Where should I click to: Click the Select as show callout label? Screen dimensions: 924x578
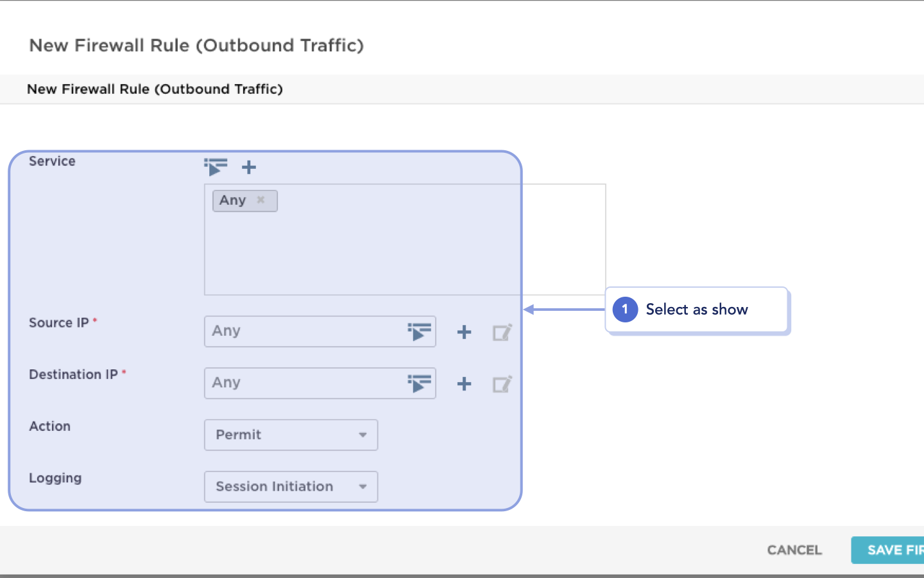(697, 310)
